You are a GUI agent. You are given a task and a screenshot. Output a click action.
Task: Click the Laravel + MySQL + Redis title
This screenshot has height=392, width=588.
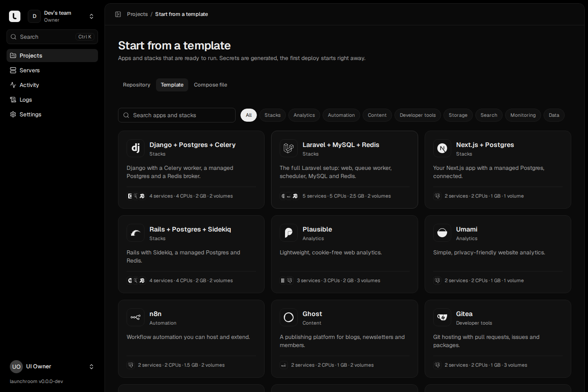point(341,145)
